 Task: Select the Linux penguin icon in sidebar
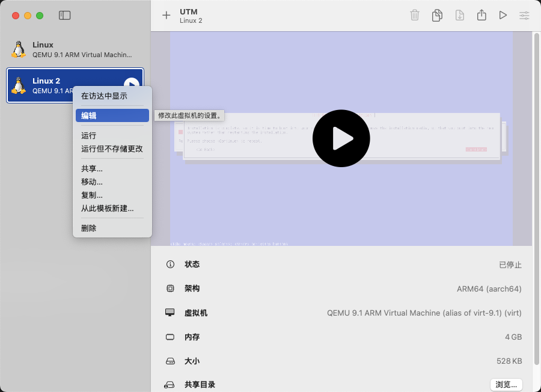click(19, 49)
